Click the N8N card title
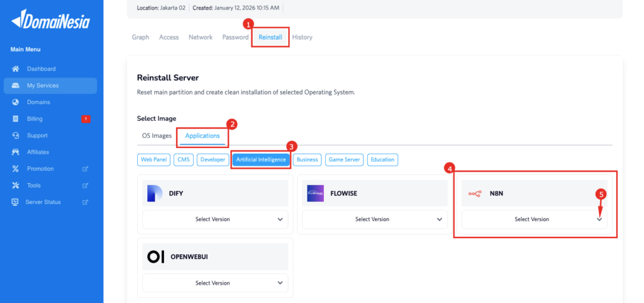The height and width of the screenshot is (303, 644). (497, 193)
